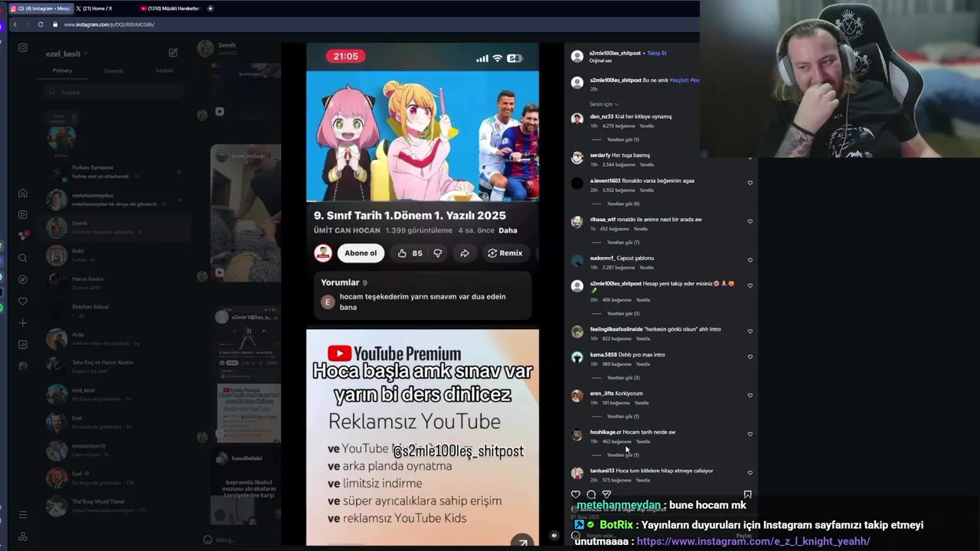Open the metehanmeydan conversation
Viewport: 980px width, 551px height.
[x=113, y=200]
